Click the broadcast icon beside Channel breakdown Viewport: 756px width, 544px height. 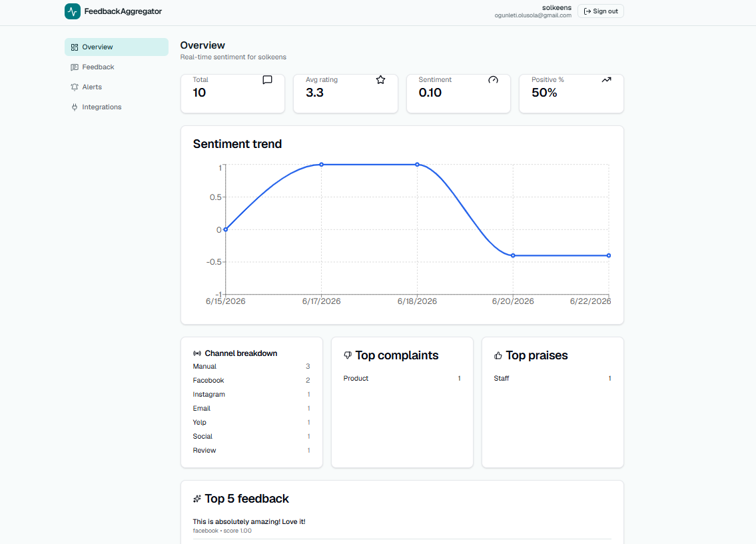(x=196, y=353)
